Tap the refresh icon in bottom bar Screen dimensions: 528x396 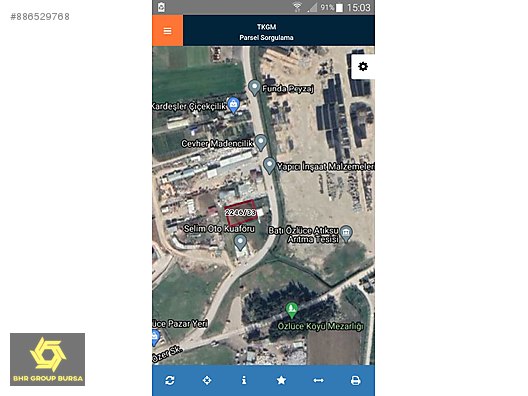170,381
